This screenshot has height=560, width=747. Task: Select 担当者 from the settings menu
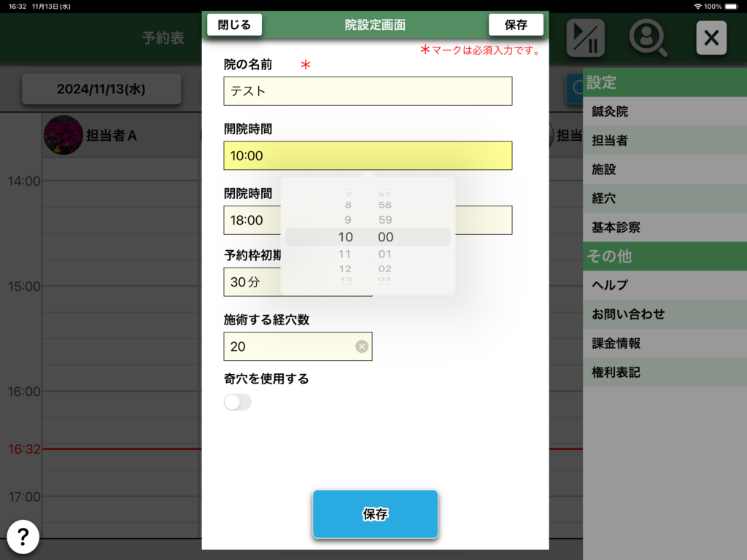(665, 141)
